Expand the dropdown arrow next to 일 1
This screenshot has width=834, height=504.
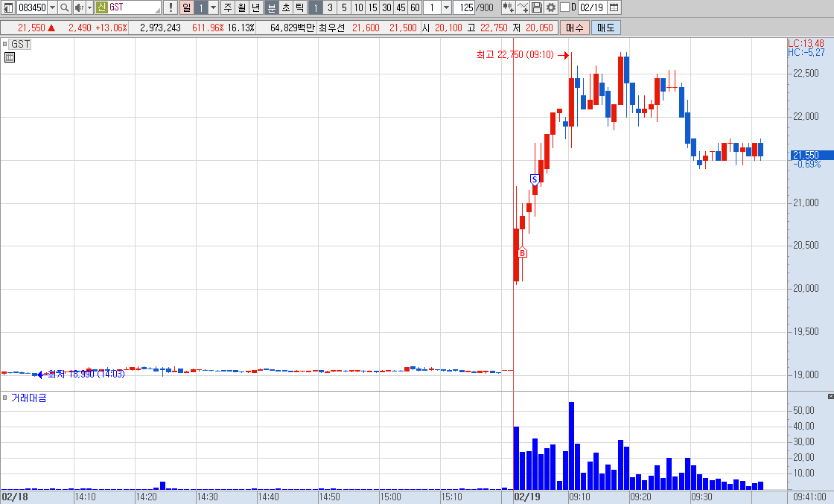coord(213,7)
